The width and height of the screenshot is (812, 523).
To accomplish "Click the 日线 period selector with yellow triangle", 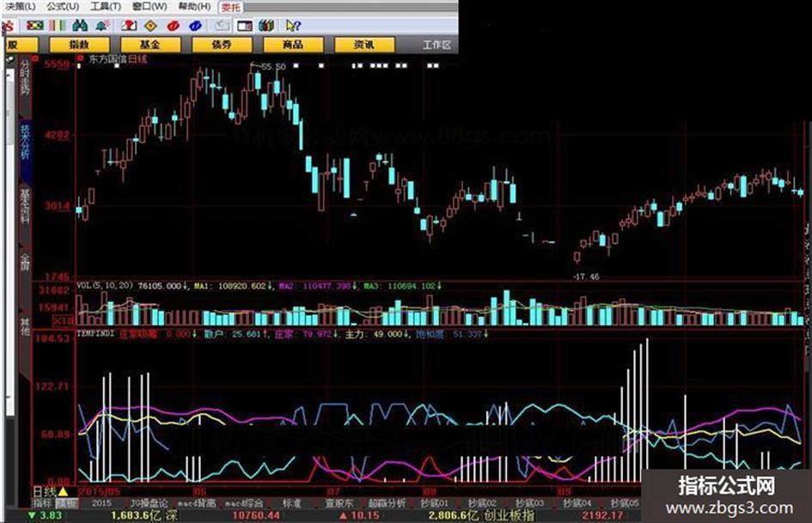I will tap(50, 491).
